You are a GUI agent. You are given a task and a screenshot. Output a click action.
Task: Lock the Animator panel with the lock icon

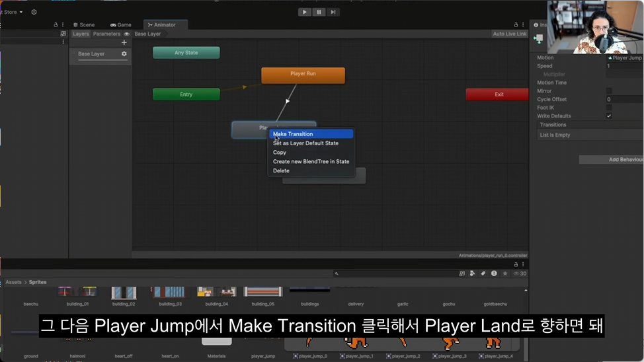point(516,24)
